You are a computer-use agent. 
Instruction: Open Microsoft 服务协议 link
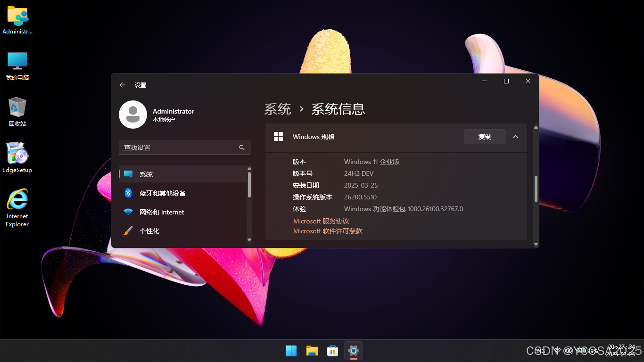coord(321,221)
